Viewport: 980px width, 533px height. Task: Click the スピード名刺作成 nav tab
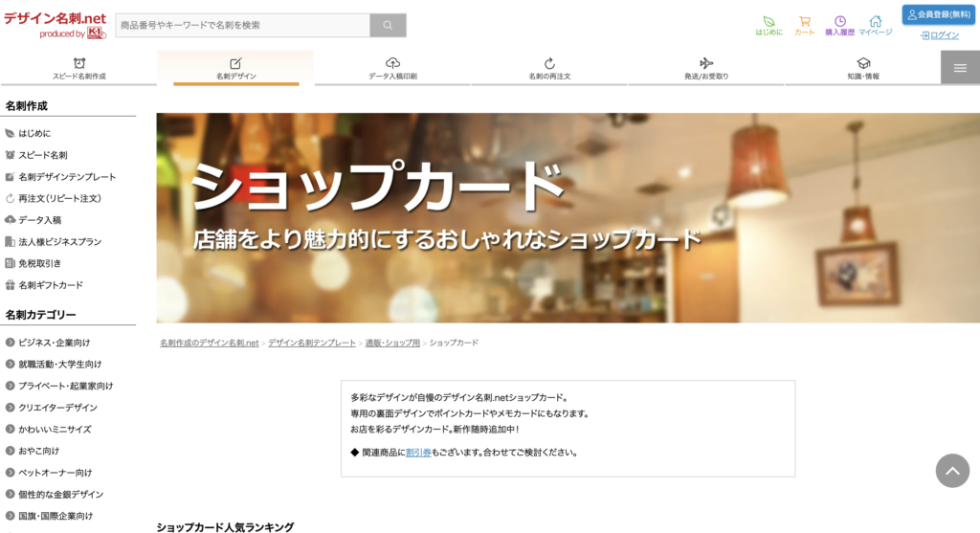coord(78,68)
